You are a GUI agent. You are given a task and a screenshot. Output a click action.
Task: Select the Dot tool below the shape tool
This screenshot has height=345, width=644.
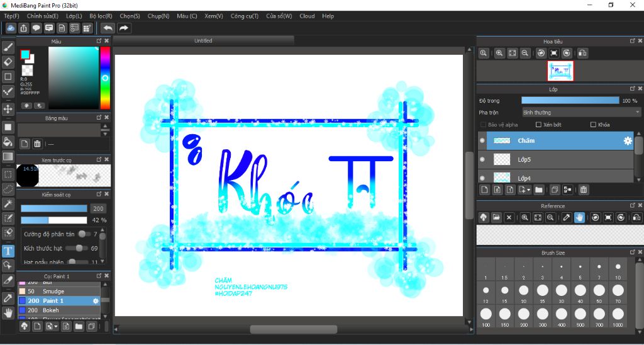click(x=8, y=91)
